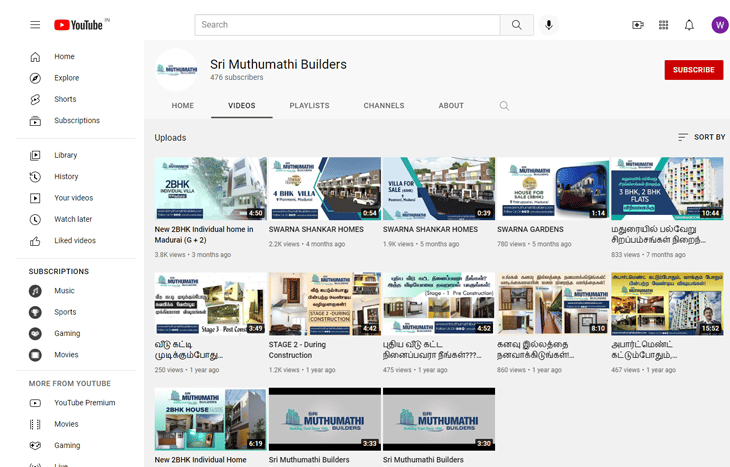Open the Home sidebar link
The height and width of the screenshot is (467, 730).
[65, 56]
